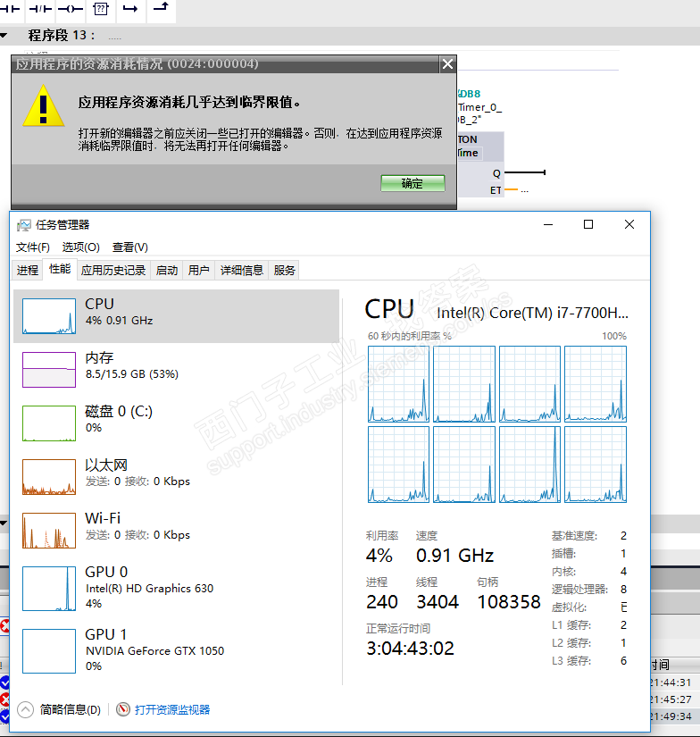This screenshot has height=737, width=700.
Task: Open the 选项(O) menu
Action: (81, 247)
